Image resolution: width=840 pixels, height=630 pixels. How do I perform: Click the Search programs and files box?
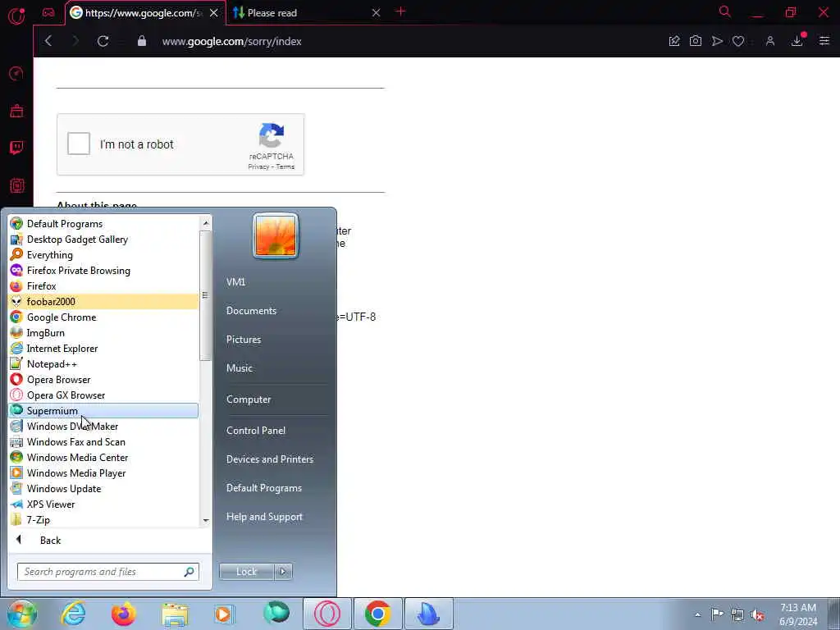[x=107, y=572]
